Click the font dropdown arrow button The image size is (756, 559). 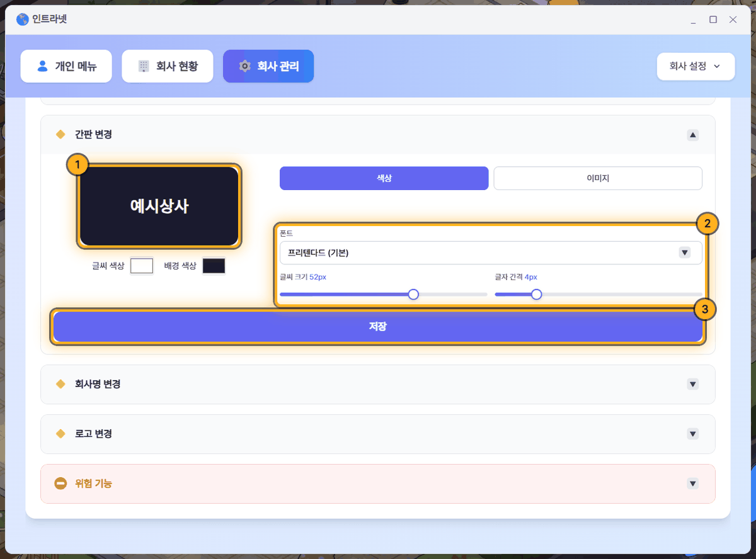pos(684,252)
